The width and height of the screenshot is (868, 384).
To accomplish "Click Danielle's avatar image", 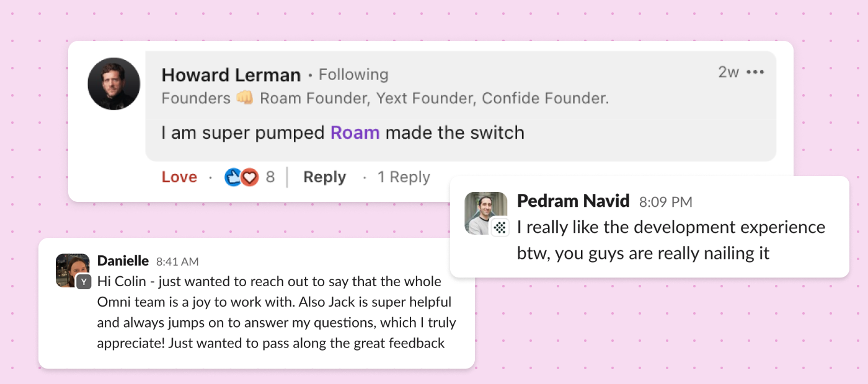I will tap(72, 270).
